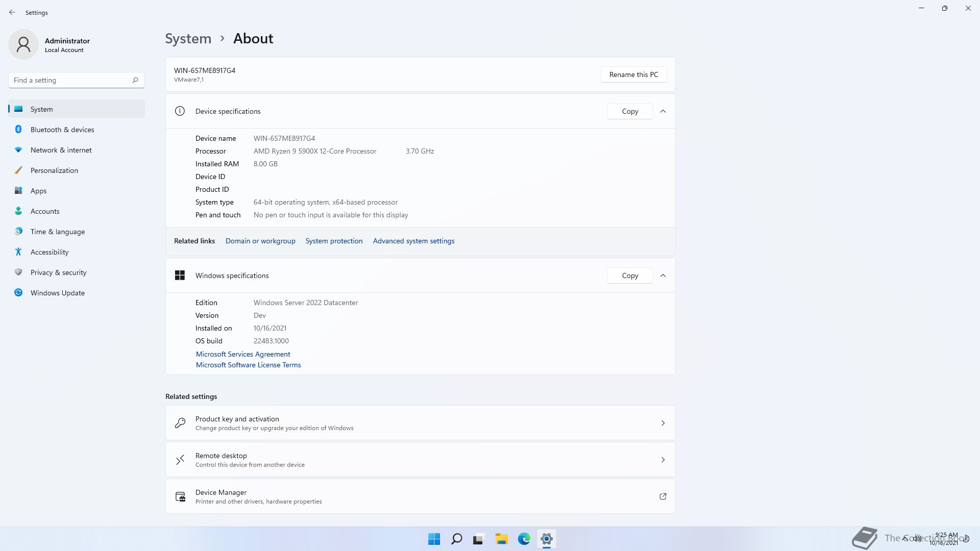
Task: Select Accounts in the sidebar
Action: [x=77, y=211]
